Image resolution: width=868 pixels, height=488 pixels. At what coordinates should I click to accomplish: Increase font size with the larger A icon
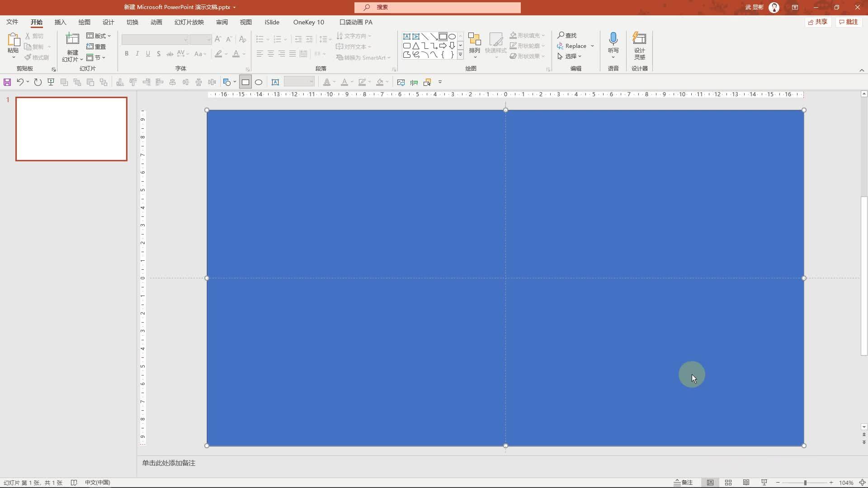[x=218, y=39]
